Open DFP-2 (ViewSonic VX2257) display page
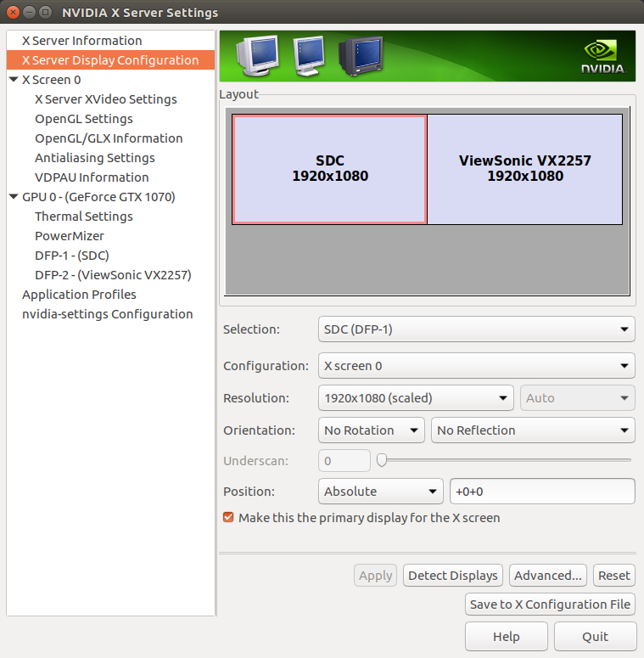Viewport: 644px width, 658px height. point(113,275)
